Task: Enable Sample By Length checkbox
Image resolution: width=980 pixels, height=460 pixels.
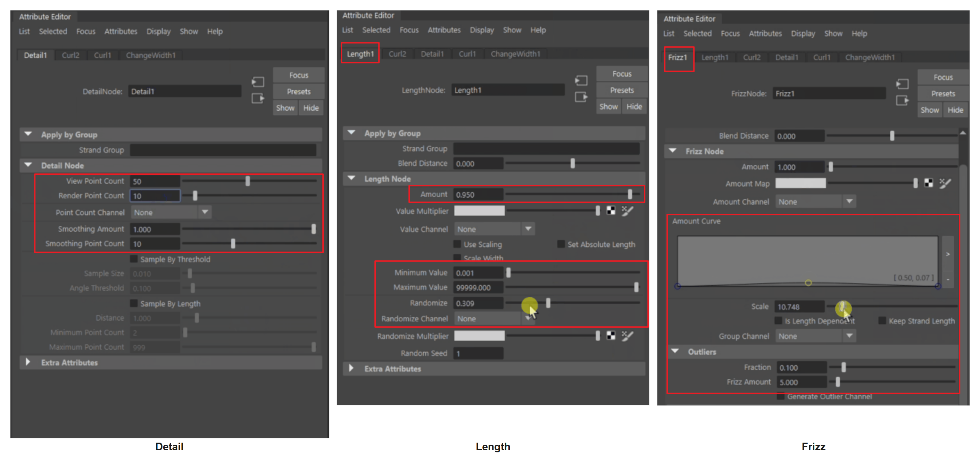Action: (134, 303)
